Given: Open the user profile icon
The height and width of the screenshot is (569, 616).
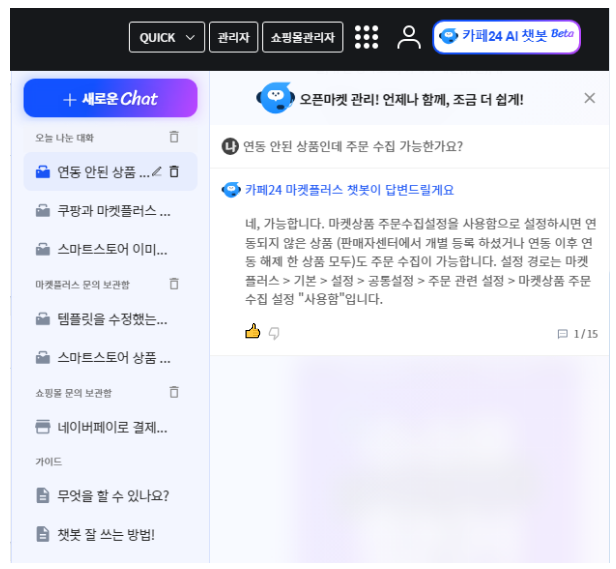Looking at the screenshot, I should point(409,37).
